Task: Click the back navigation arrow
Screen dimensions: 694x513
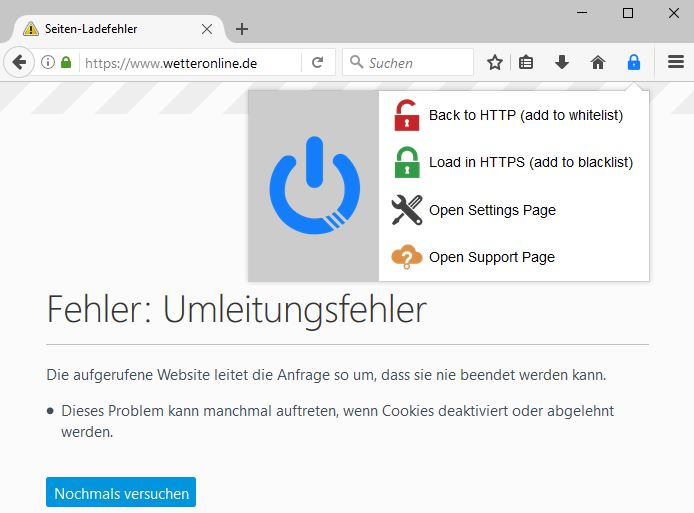Action: click(x=19, y=62)
